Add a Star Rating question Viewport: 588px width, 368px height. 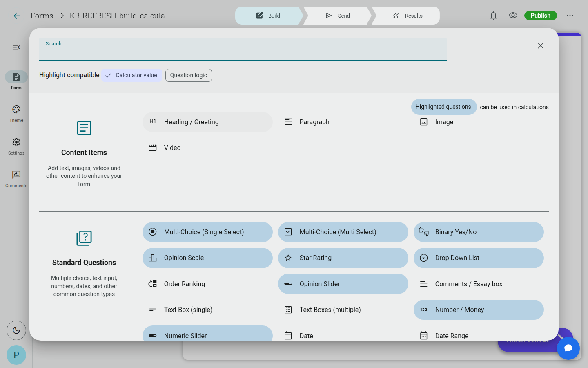343,258
